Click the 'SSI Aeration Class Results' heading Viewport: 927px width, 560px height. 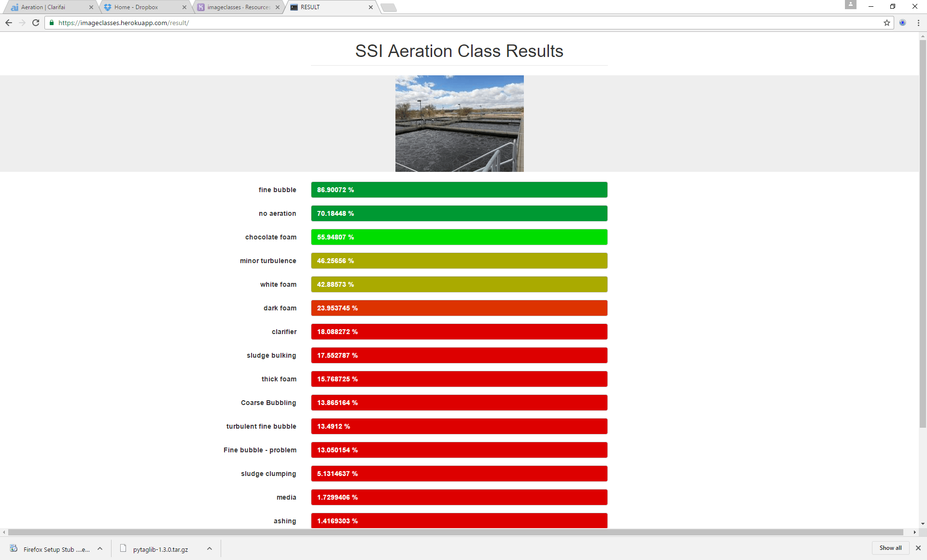point(459,51)
